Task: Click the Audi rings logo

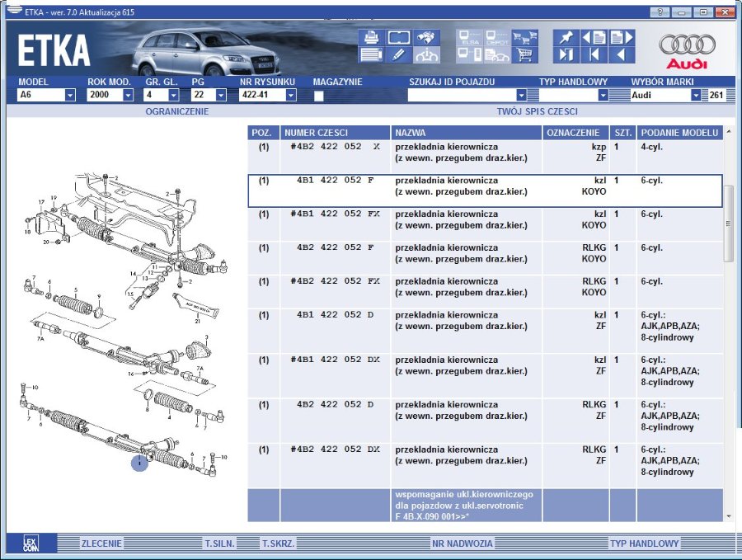Action: pos(687,50)
